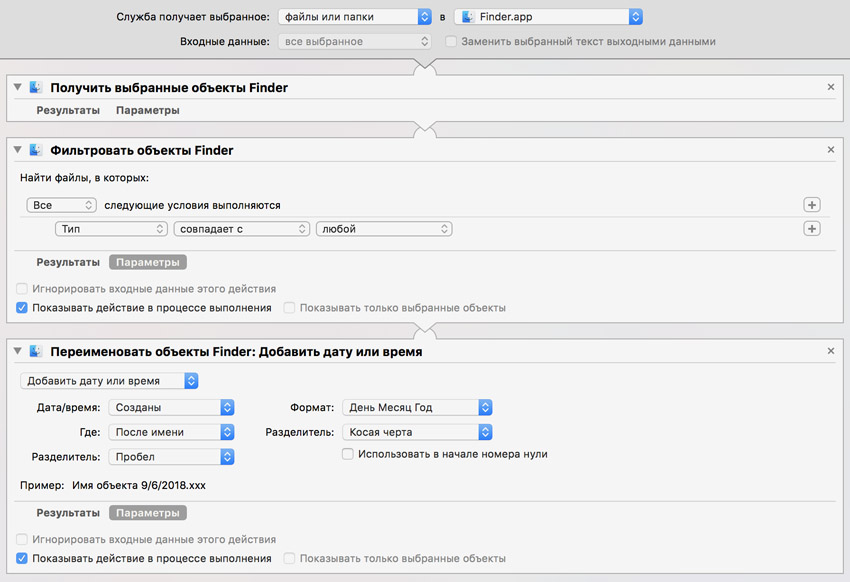Screen dimensions: 850x582
Task: Add a condition group with the upper plus button
Action: point(812,205)
